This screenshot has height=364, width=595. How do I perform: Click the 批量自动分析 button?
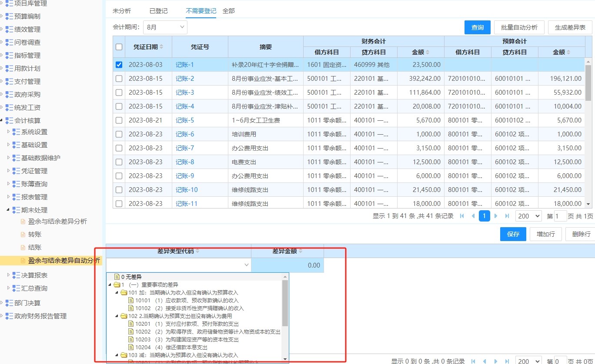(519, 27)
